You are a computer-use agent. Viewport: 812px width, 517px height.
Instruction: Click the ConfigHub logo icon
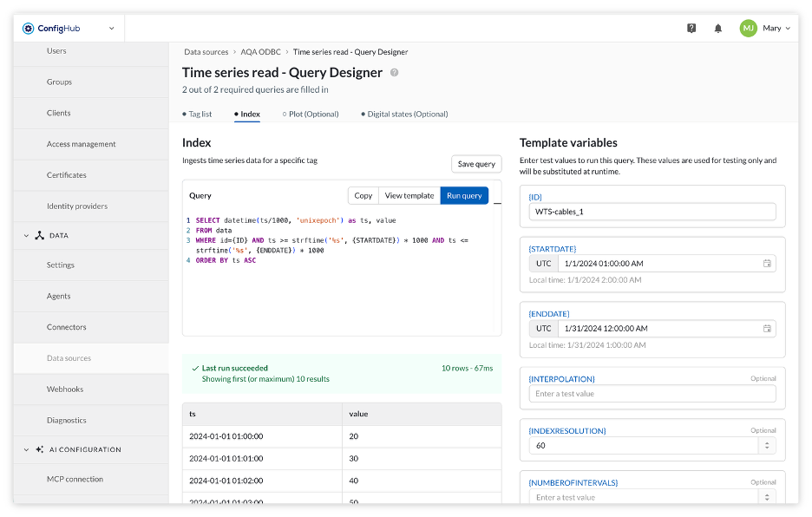tap(28, 29)
